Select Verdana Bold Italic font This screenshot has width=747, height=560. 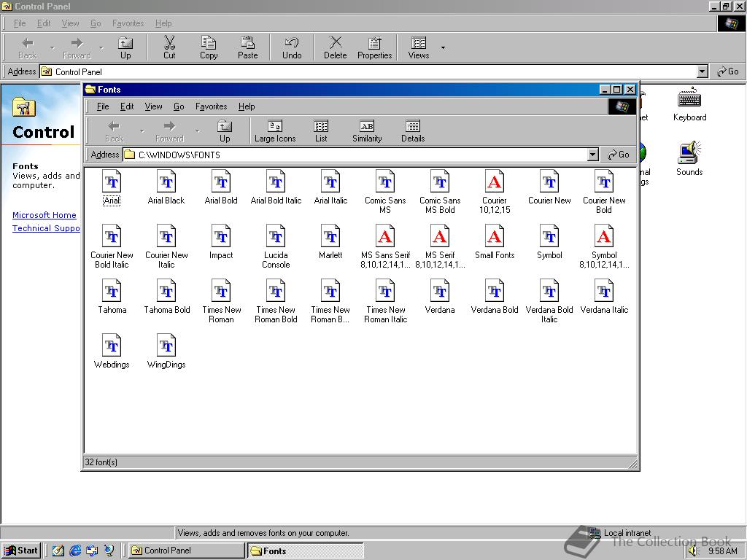pos(549,301)
